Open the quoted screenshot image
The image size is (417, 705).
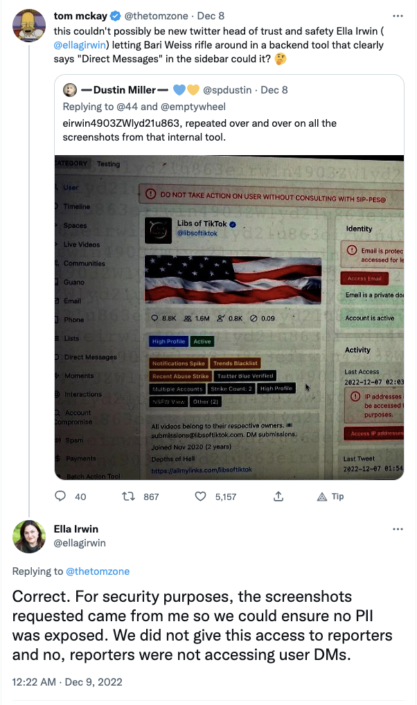point(229,317)
